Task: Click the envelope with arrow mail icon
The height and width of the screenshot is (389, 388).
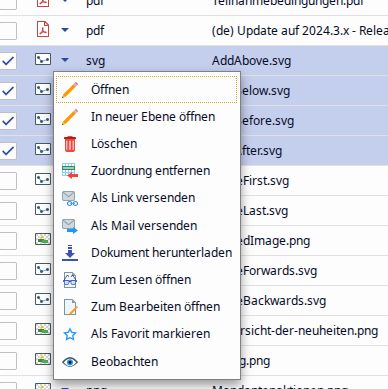Action: click(70, 226)
